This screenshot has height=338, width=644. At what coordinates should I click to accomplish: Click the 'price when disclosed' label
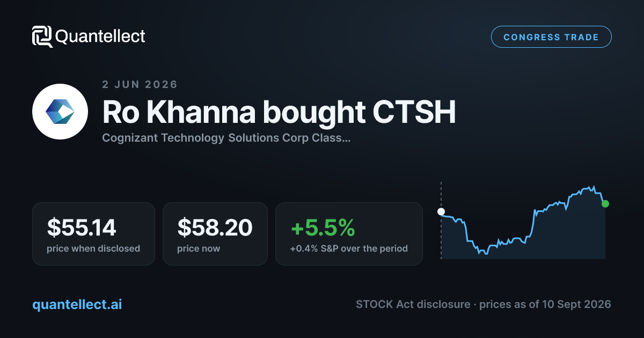93,249
